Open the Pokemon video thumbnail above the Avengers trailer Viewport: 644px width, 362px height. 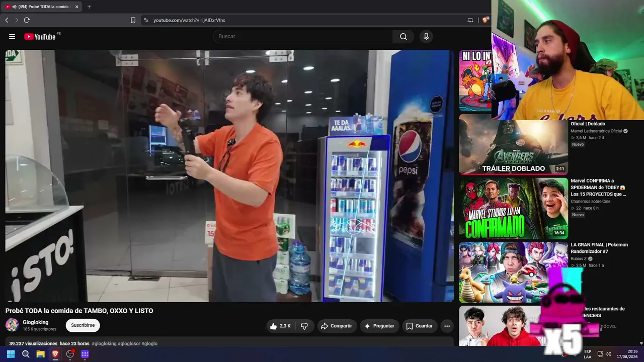coord(475,80)
